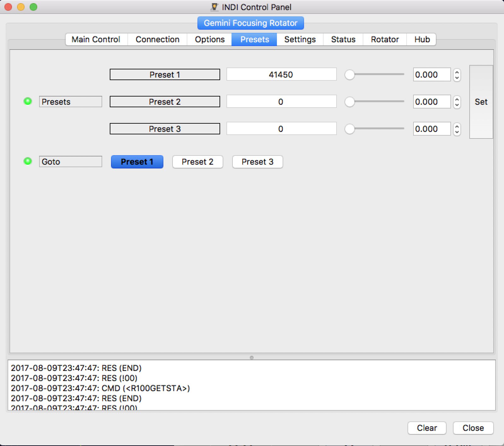Open the Hub tab
The height and width of the screenshot is (446, 504).
tap(422, 39)
